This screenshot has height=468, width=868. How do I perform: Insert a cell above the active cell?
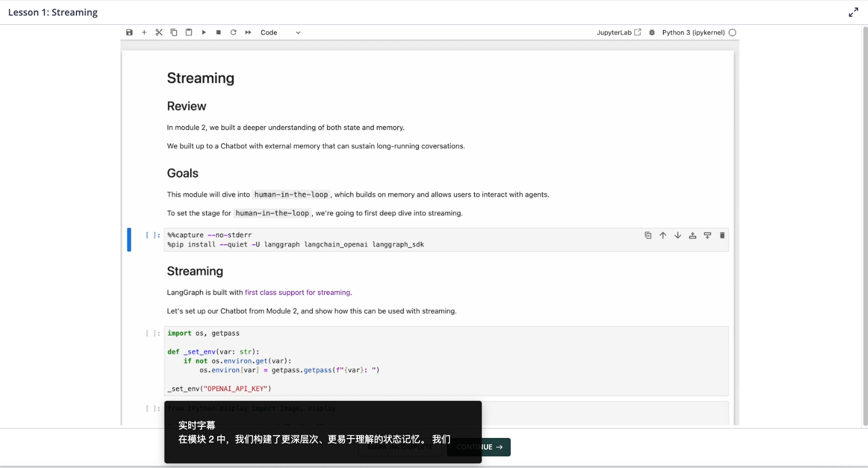(x=693, y=235)
